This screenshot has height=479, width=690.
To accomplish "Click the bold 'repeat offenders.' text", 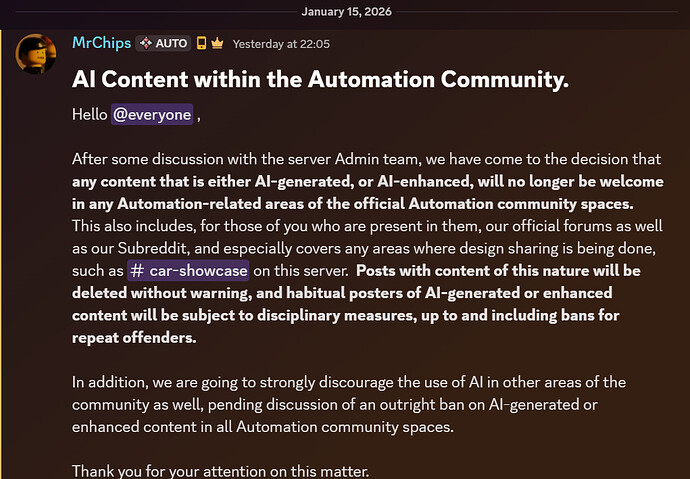I will pos(135,337).
